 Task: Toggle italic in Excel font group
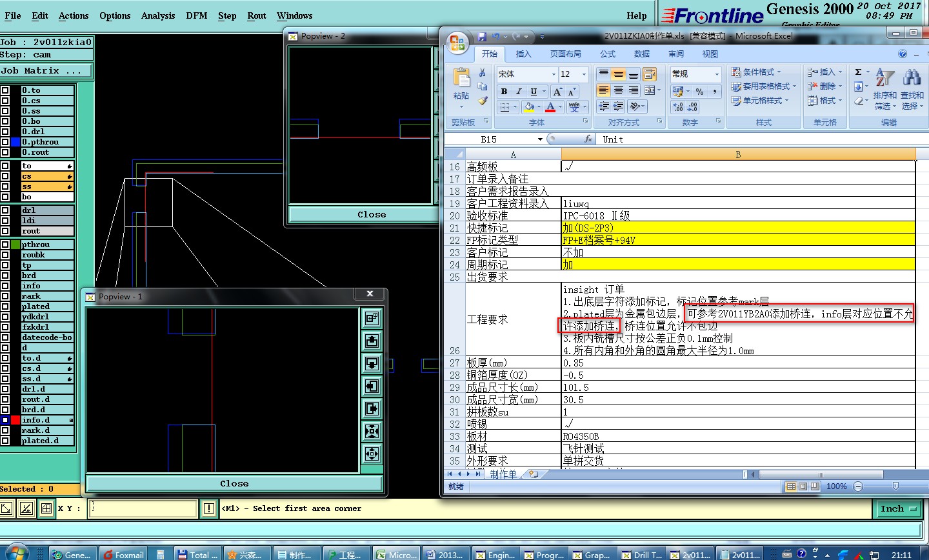519,92
